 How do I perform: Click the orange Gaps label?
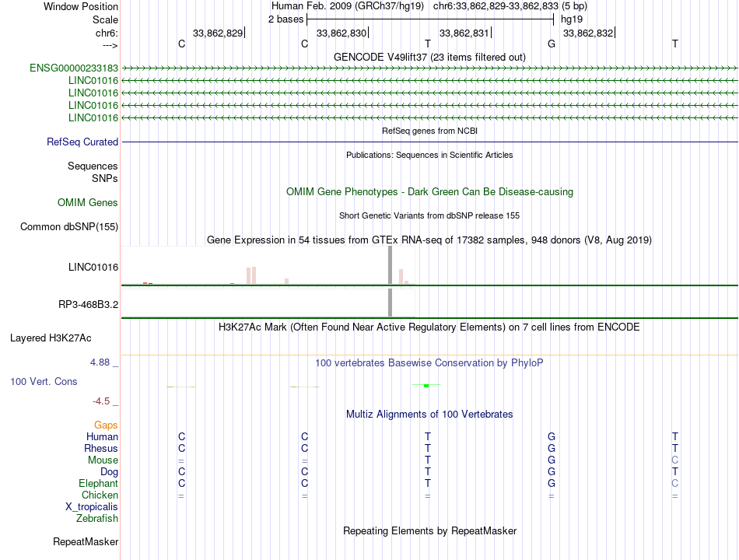[106, 425]
